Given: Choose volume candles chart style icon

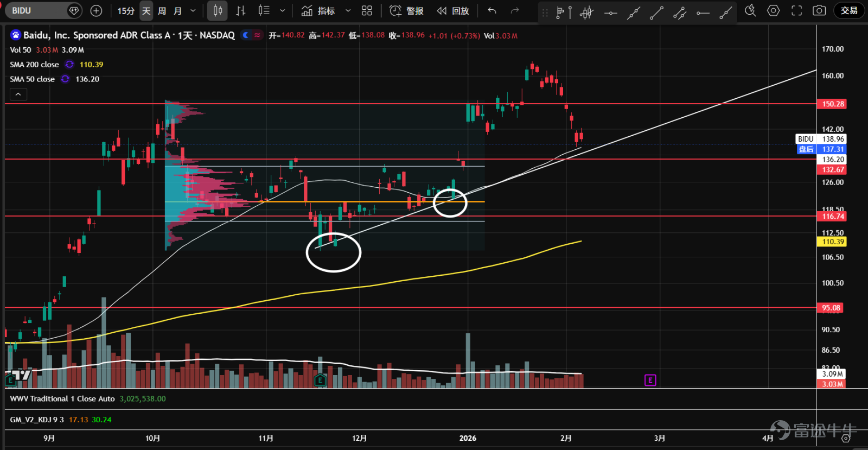Looking at the screenshot, I should coord(264,10).
